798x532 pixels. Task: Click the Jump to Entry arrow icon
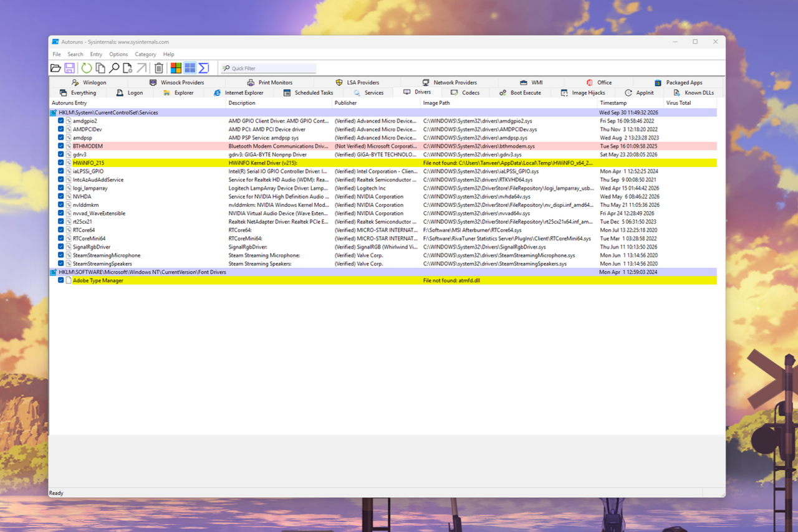(x=142, y=68)
